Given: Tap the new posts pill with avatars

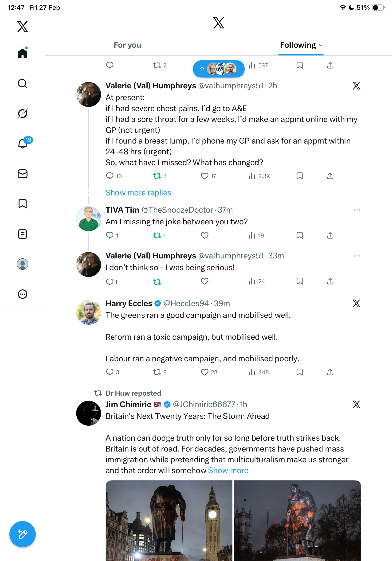Looking at the screenshot, I should click(219, 69).
